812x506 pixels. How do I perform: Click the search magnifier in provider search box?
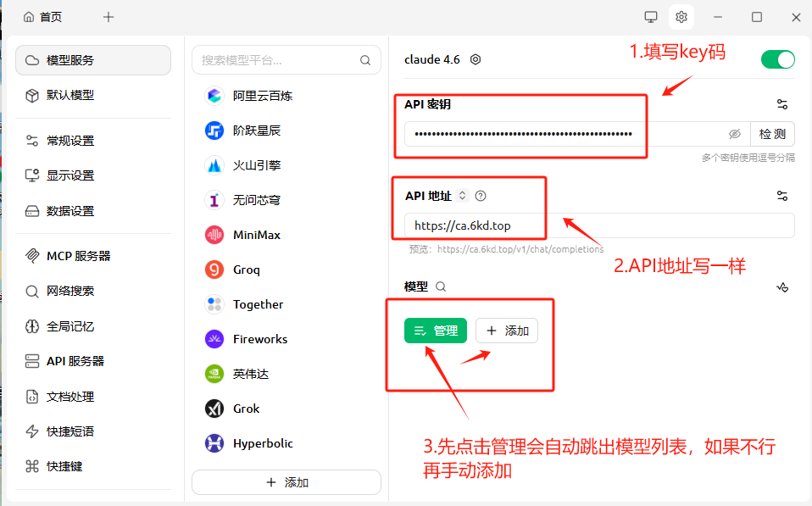[365, 60]
